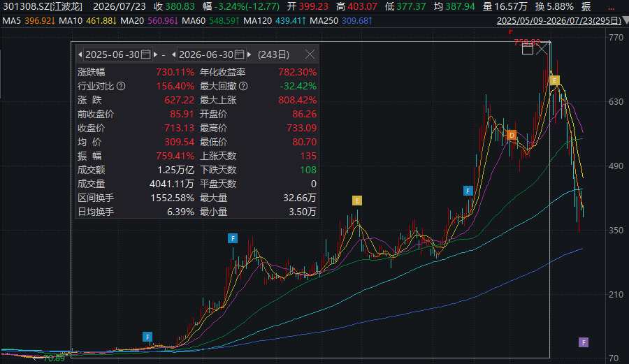Open the start date calendar picker
629x364 pixels.
(145, 54)
